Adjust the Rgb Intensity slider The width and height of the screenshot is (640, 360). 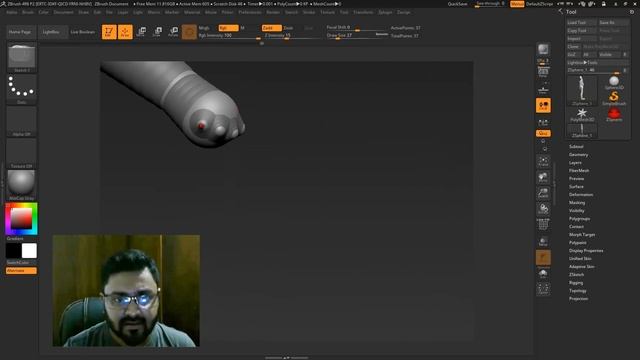[230, 36]
